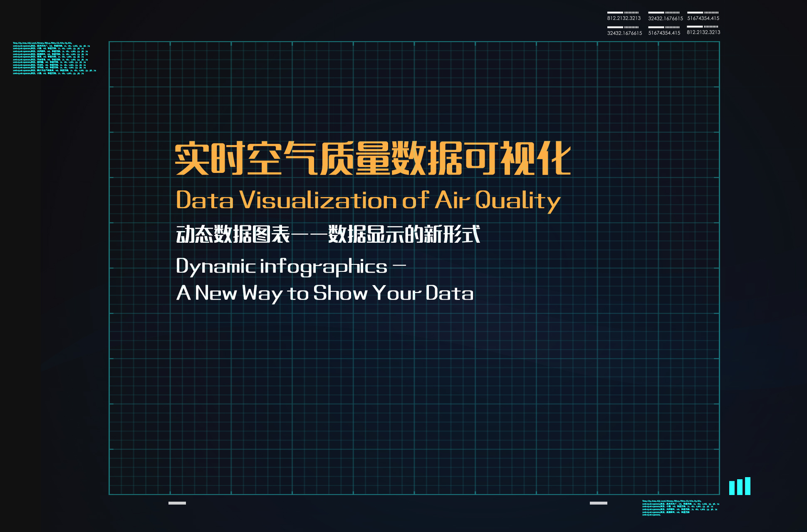Screen dimensions: 807x532
Task: Click the cyan bar chart icon
Action: point(740,486)
